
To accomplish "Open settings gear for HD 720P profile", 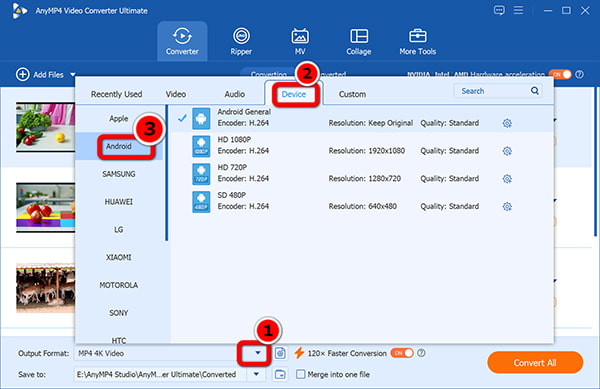I will pos(507,179).
